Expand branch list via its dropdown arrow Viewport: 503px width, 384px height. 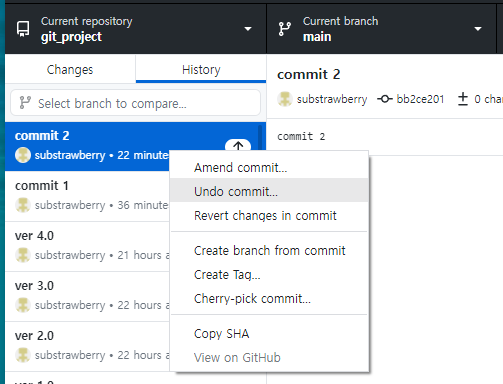click(x=478, y=29)
